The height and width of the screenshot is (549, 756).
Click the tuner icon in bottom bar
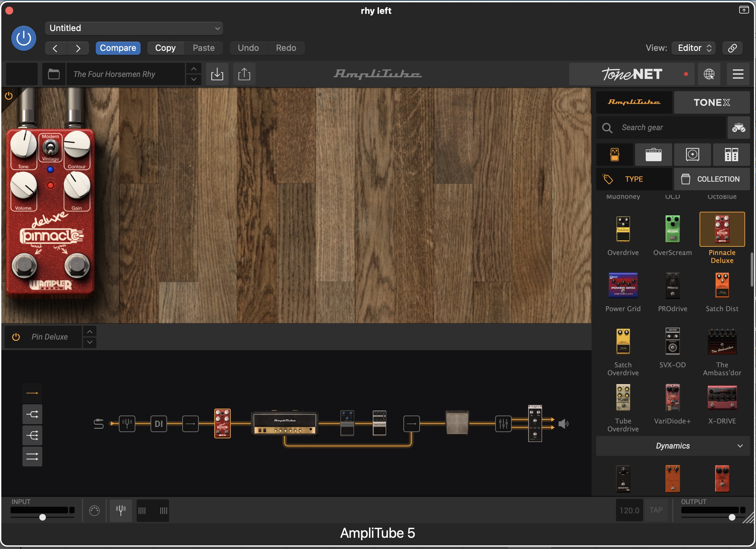121,510
